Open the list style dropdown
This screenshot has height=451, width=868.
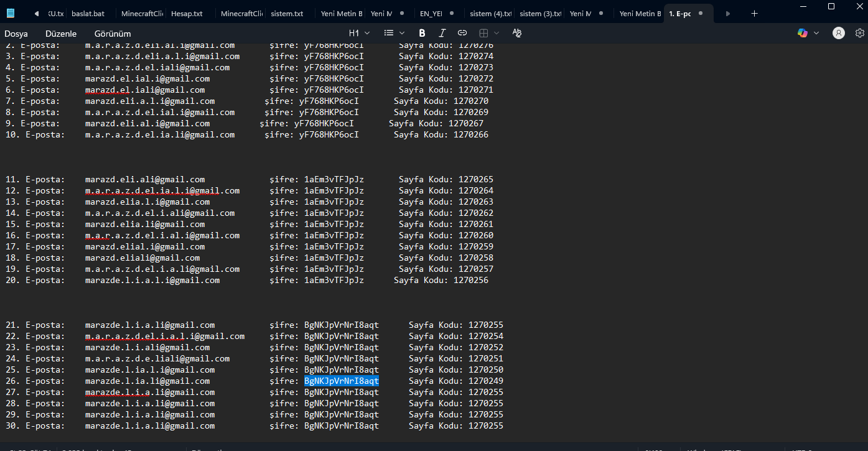(394, 33)
